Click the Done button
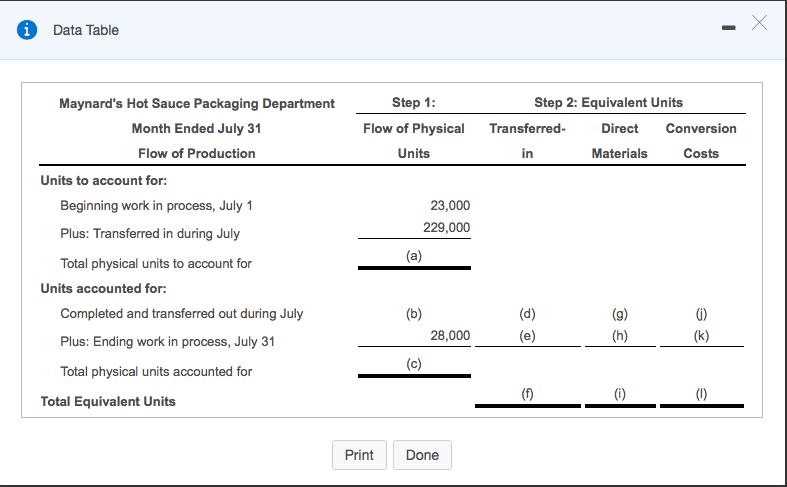The image size is (787, 487). click(x=422, y=455)
